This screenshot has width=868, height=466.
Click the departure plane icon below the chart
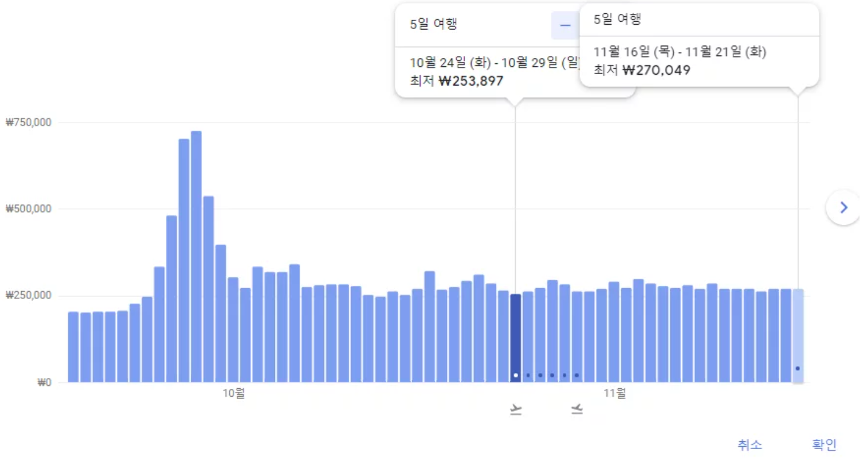click(515, 411)
